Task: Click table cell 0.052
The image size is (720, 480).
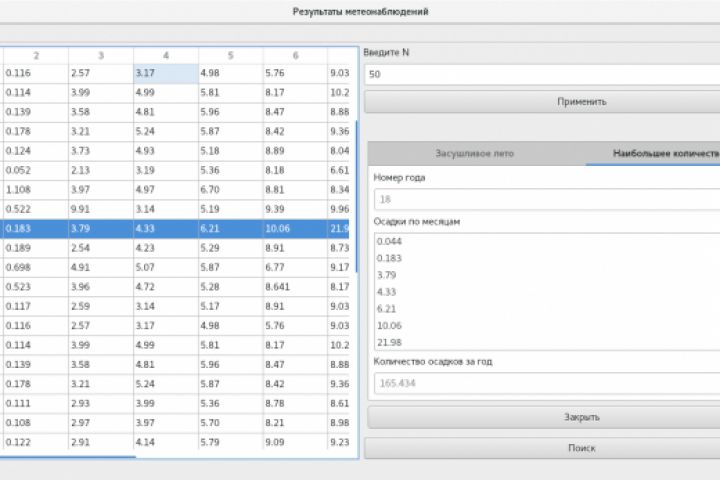Action: pyautogui.click(x=36, y=170)
